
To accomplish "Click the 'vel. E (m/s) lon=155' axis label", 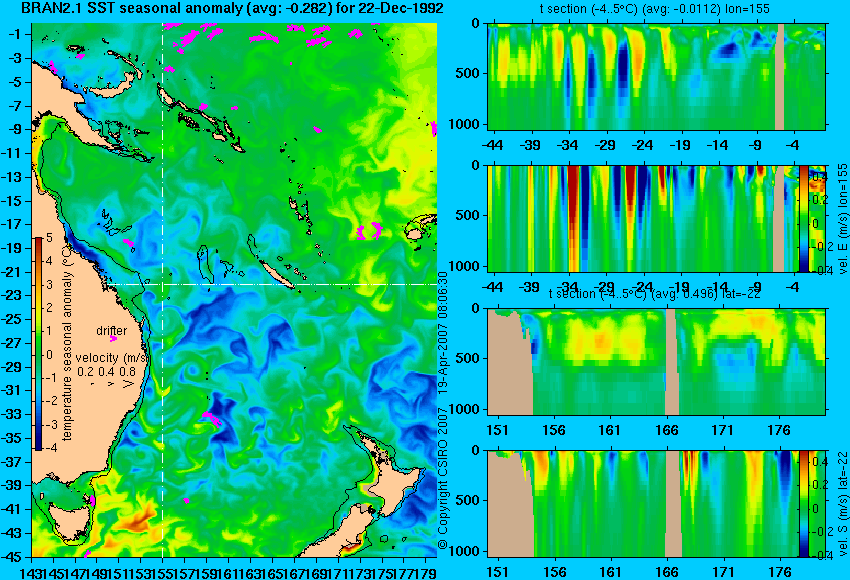I will [x=843, y=219].
